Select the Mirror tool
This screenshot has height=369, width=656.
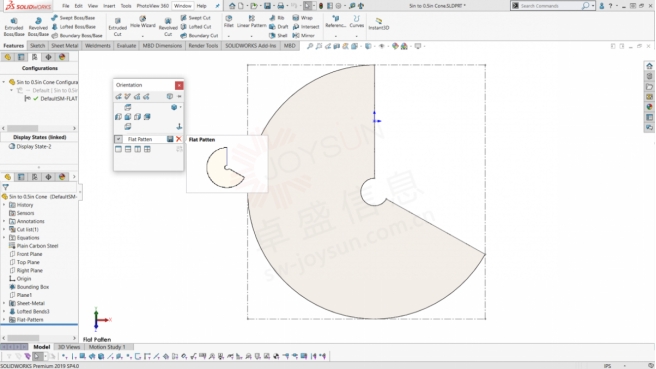click(x=304, y=36)
